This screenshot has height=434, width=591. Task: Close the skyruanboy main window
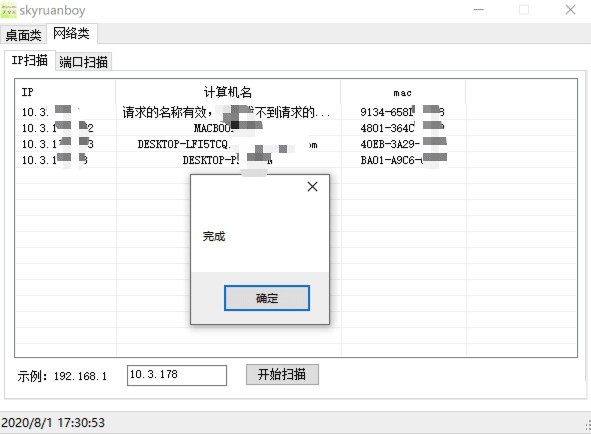pyautogui.click(x=570, y=10)
